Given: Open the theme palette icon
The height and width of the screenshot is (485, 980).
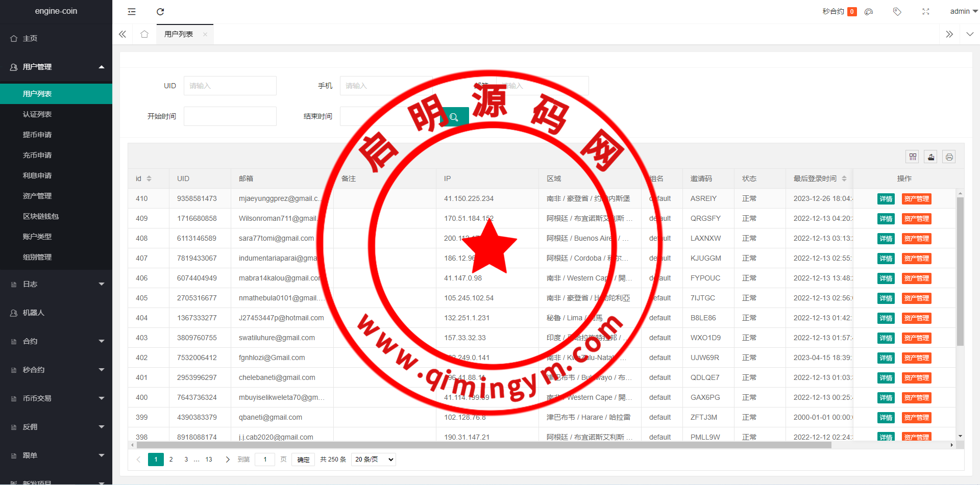Looking at the screenshot, I should [x=869, y=12].
